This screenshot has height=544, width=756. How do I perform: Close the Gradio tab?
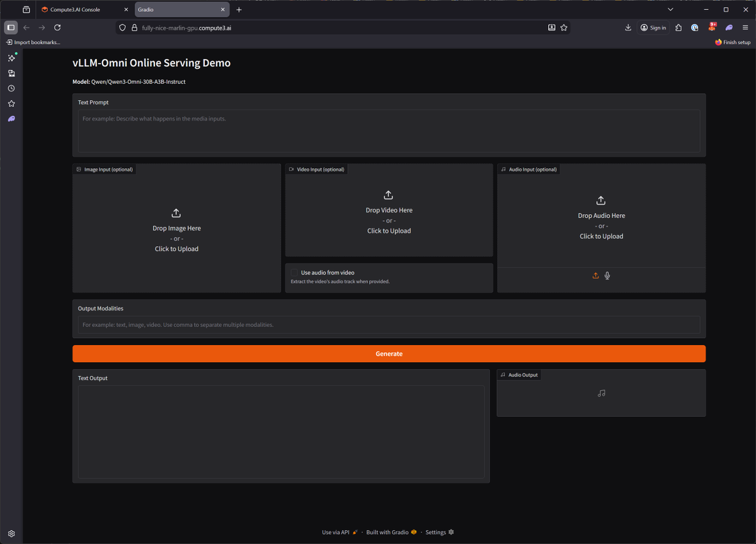[x=222, y=9]
